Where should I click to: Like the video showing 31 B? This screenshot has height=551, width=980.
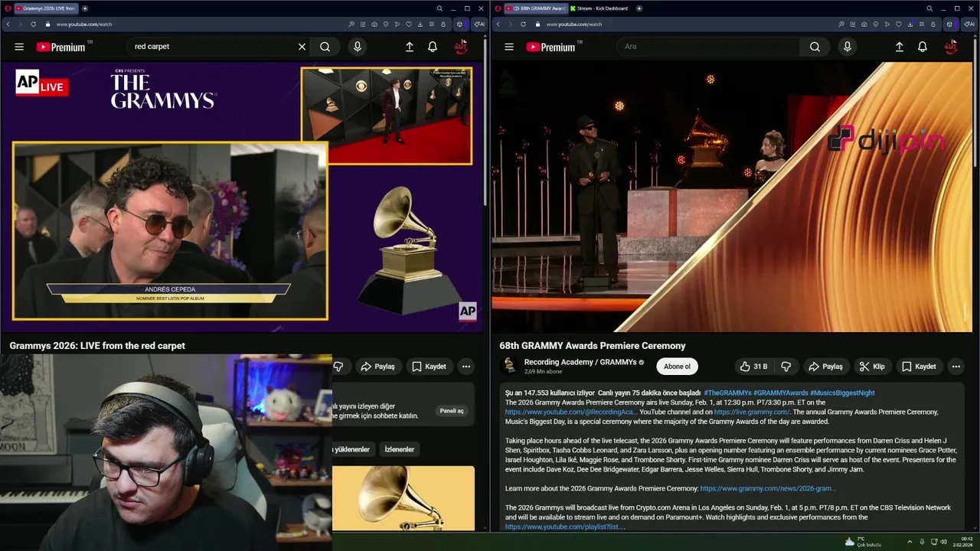pyautogui.click(x=753, y=367)
